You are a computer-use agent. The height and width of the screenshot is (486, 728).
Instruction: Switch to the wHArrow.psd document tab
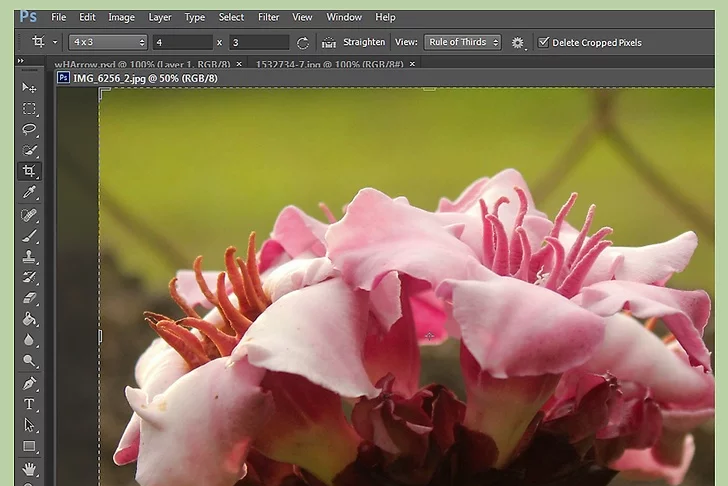(142, 63)
